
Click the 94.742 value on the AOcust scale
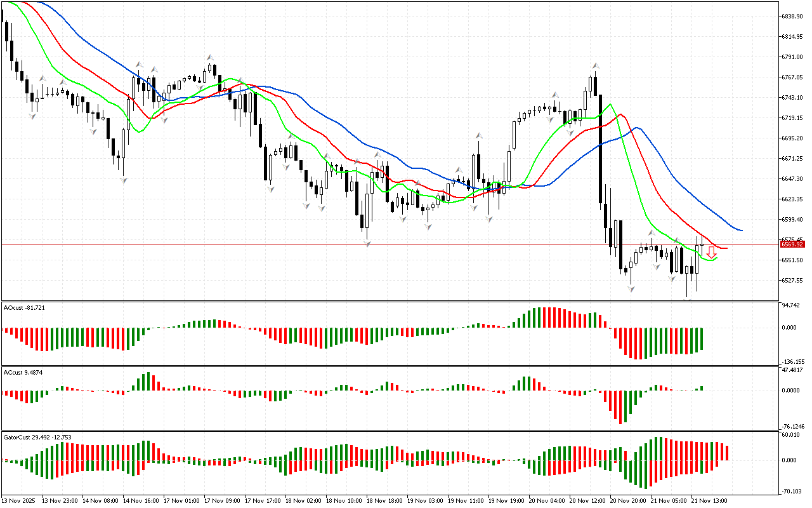click(x=790, y=305)
